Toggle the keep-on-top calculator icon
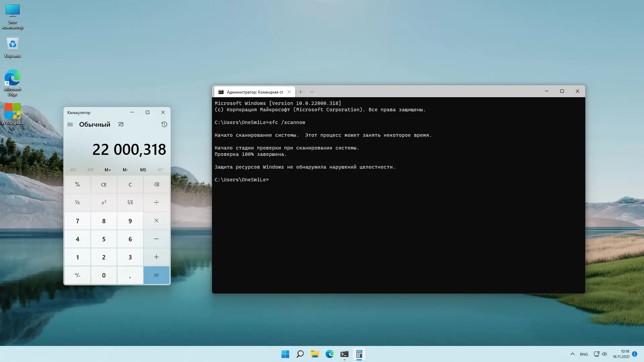Image resolution: width=644 pixels, height=362 pixels. (121, 124)
